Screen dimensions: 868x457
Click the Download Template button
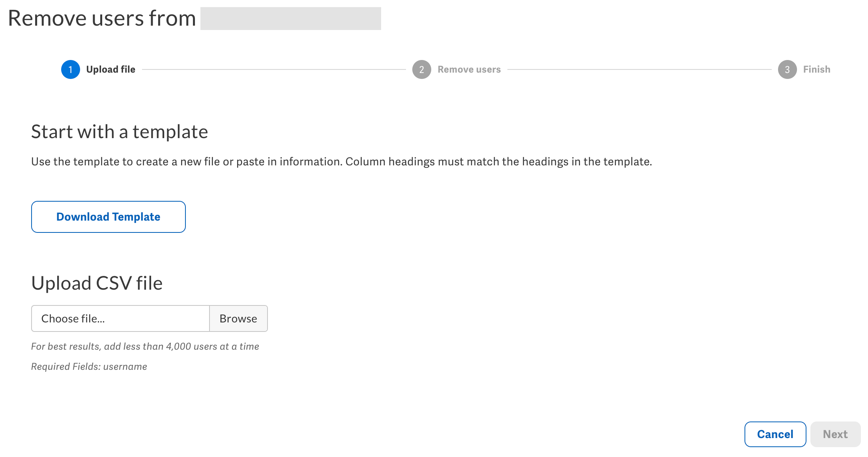pos(108,217)
